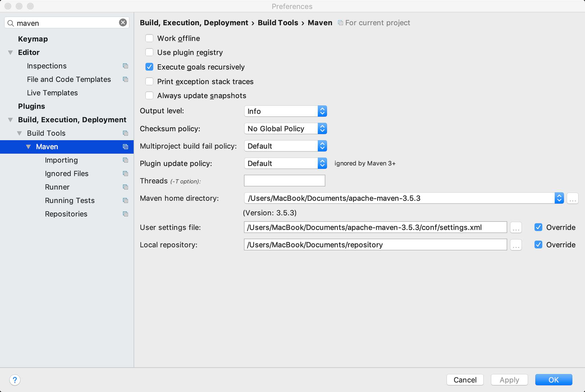Enable Use plugin registry checkbox

[x=149, y=52]
